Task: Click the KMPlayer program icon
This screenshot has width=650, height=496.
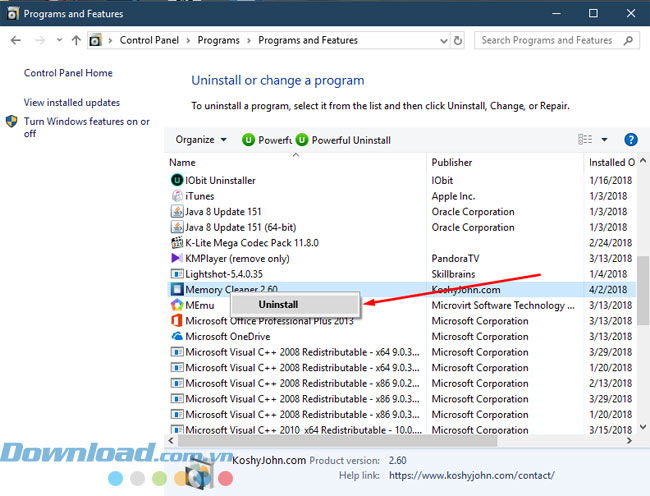Action: coord(177,258)
